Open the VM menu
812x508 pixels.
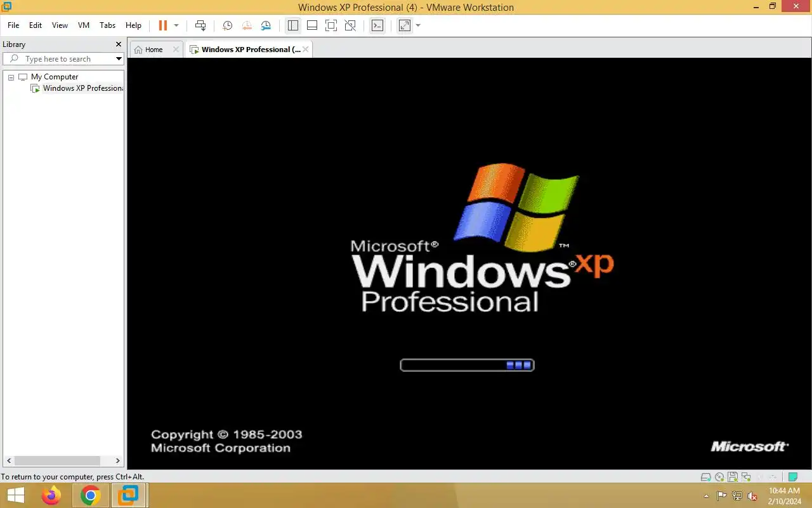coord(84,25)
